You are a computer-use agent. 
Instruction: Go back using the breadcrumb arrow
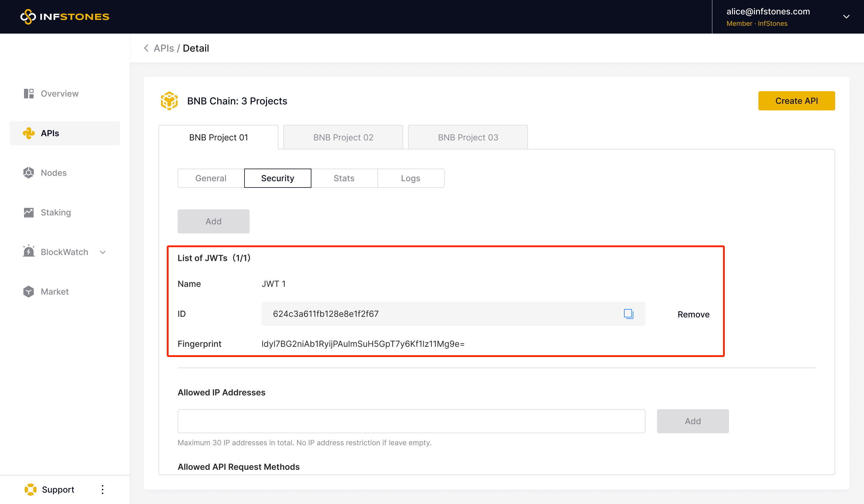click(146, 48)
